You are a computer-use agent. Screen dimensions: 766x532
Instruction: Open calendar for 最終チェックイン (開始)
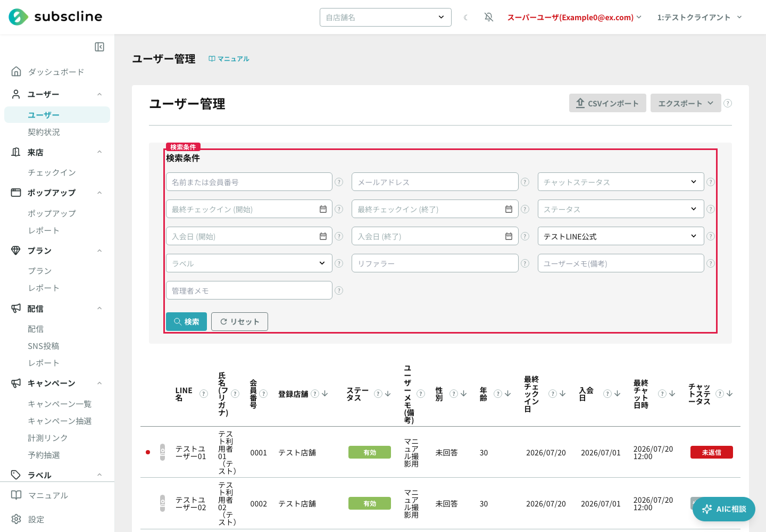pyautogui.click(x=323, y=209)
